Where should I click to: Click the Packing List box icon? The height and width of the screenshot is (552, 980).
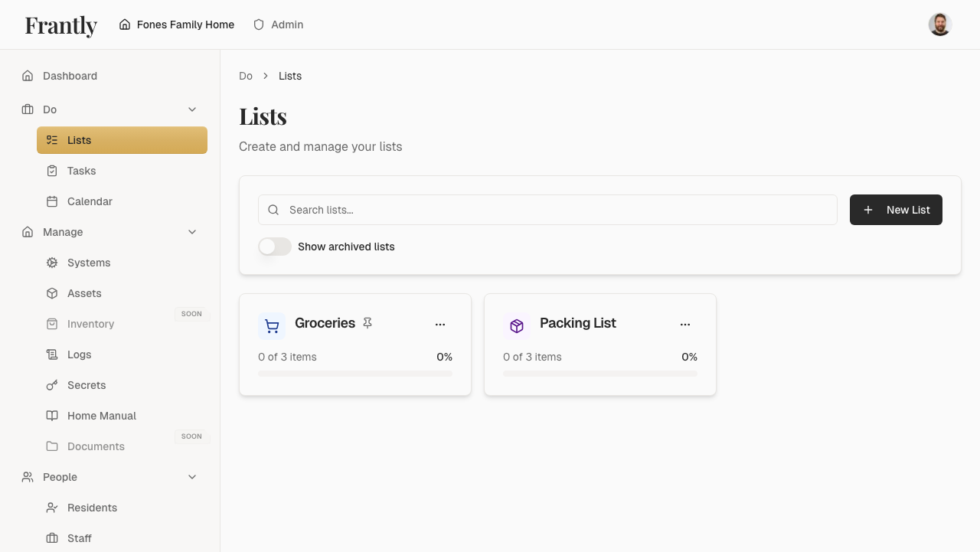click(517, 325)
